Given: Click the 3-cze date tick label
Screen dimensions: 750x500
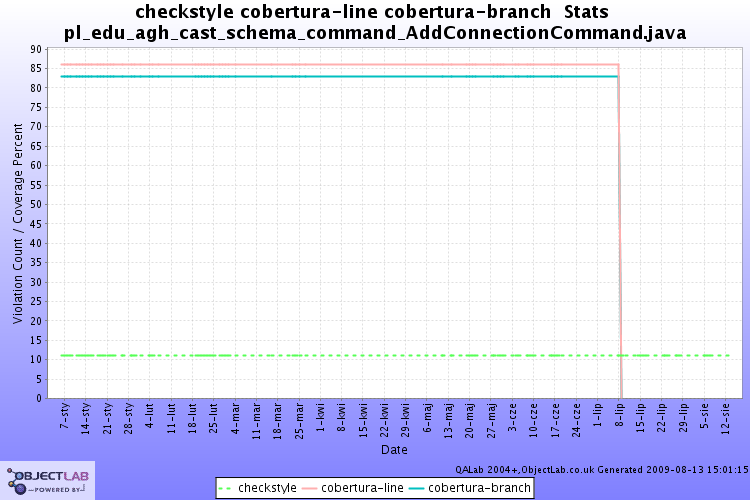Looking at the screenshot, I should tap(512, 417).
